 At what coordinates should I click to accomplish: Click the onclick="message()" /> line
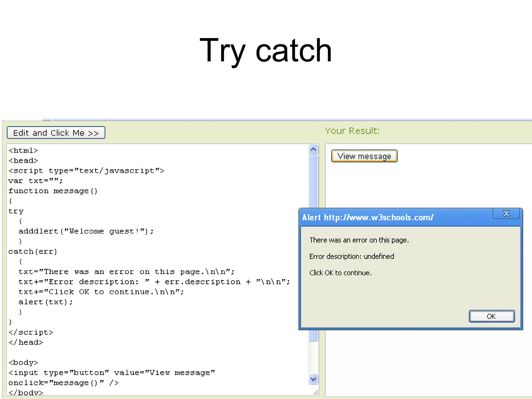point(63,383)
